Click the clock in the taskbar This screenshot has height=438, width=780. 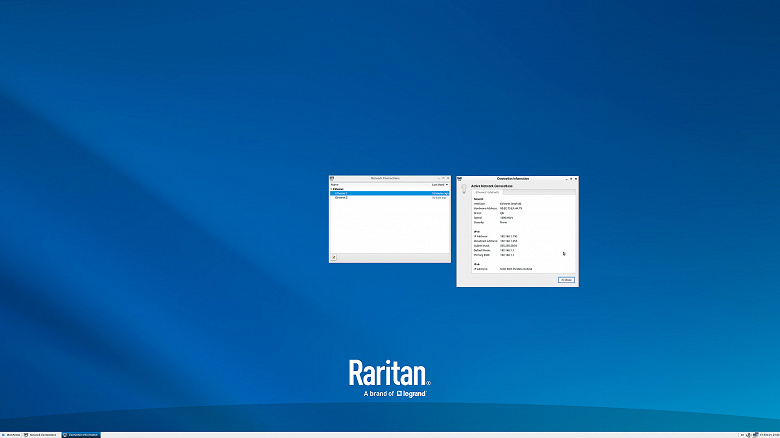pyautogui.click(x=769, y=435)
